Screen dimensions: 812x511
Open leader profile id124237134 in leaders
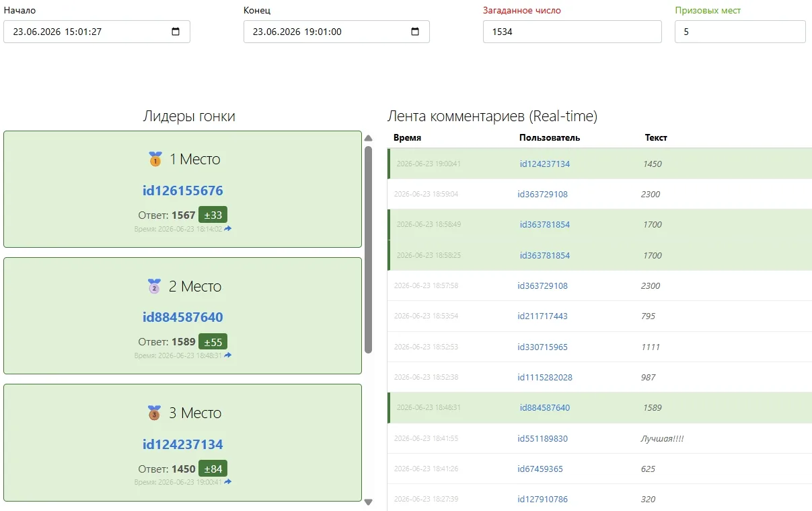(183, 444)
